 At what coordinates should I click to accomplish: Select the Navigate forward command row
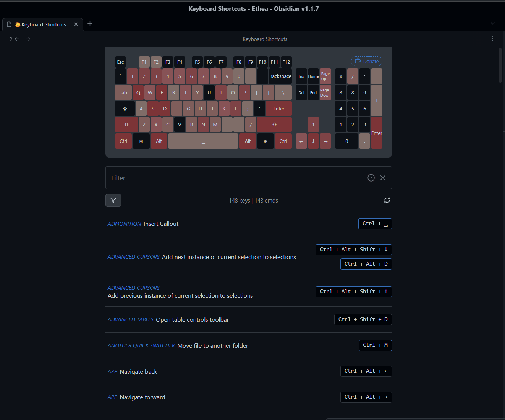click(249, 397)
